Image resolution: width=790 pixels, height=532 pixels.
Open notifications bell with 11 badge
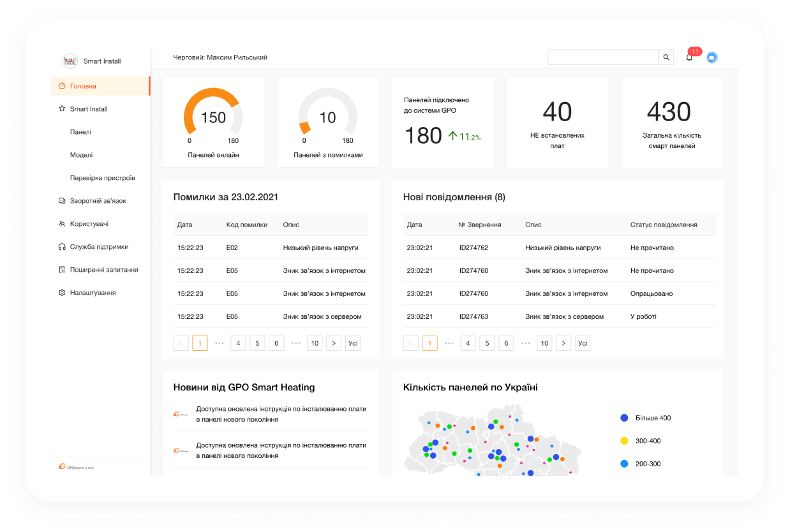pyautogui.click(x=689, y=57)
